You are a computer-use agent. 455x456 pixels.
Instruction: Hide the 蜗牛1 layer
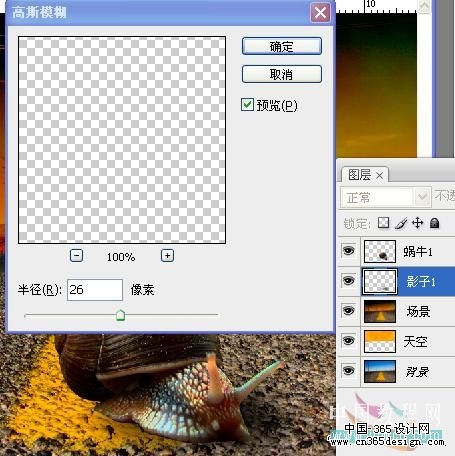coord(349,251)
